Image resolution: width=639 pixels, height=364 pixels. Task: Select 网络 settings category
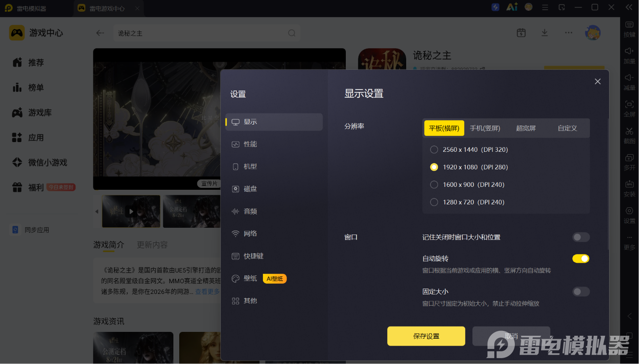274,234
